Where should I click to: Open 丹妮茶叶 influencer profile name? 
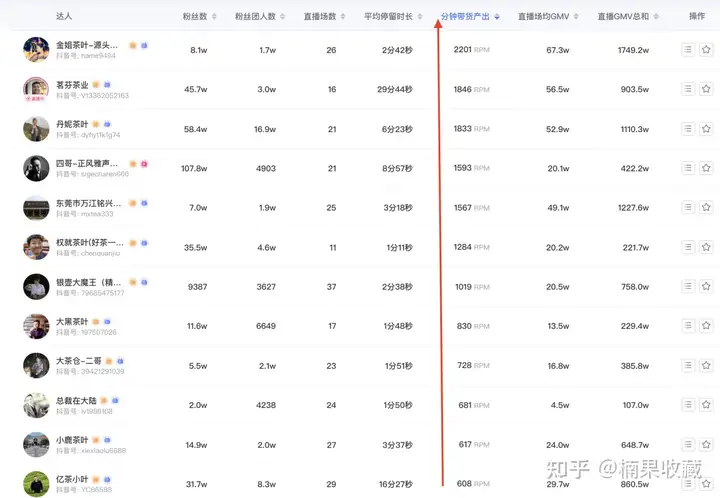(x=72, y=124)
